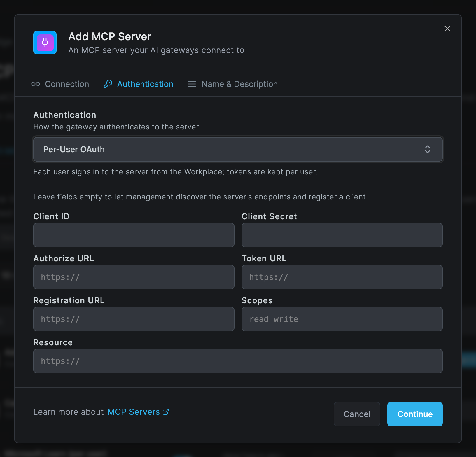This screenshot has width=476, height=457.
Task: Click the bold "Authentication" section heading
Action: [65, 115]
